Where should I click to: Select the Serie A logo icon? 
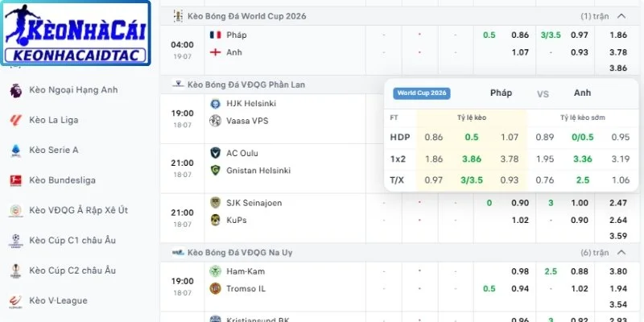point(15,151)
